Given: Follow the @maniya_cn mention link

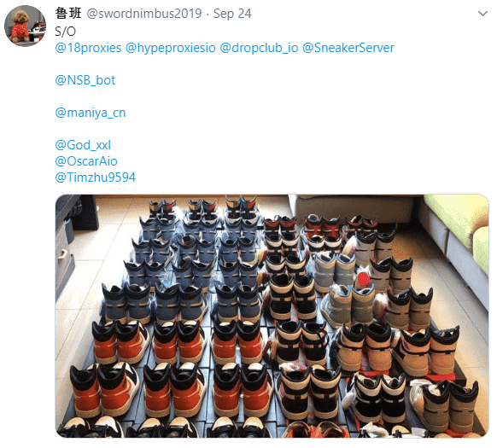Looking at the screenshot, I should click(x=91, y=113).
